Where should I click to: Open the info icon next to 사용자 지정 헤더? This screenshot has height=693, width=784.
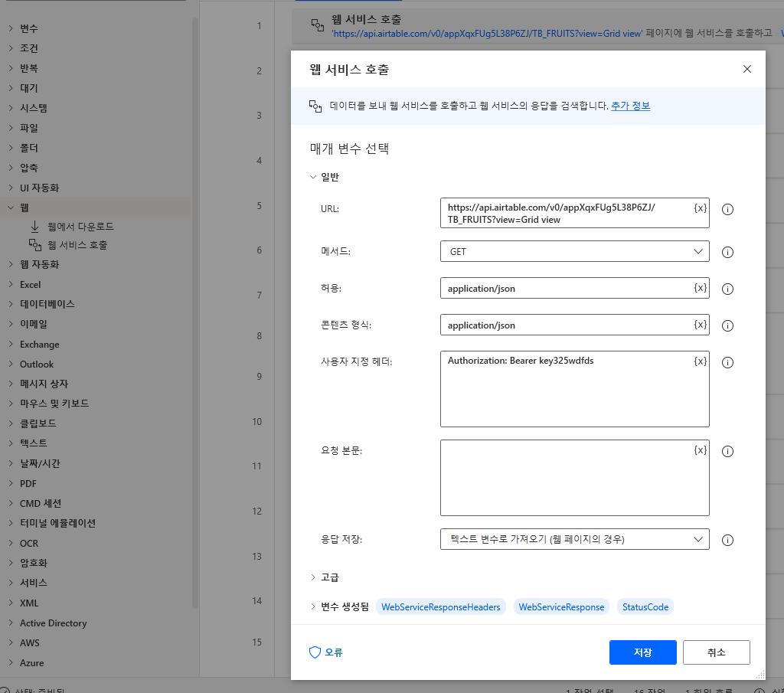[727, 362]
